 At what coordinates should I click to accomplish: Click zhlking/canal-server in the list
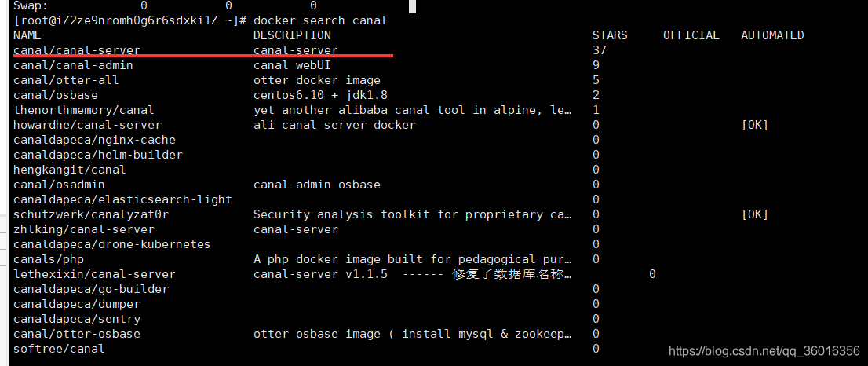point(84,229)
